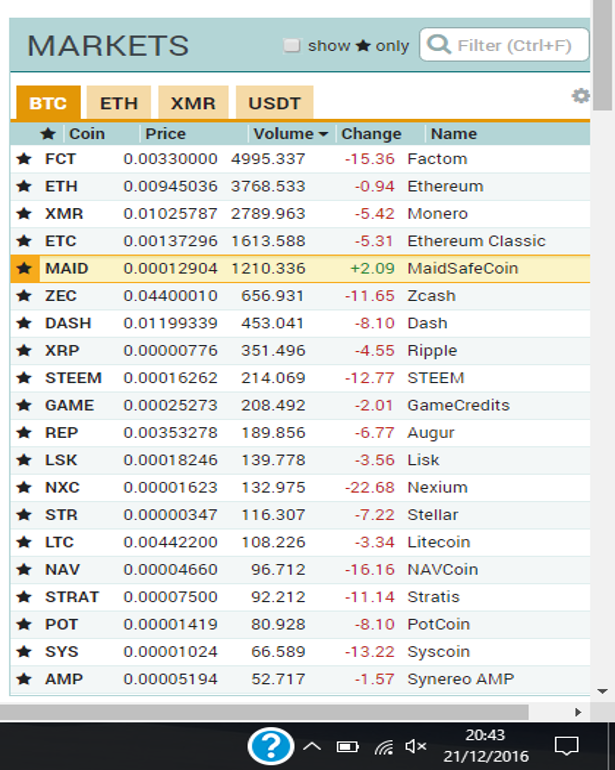The height and width of the screenshot is (770, 615).
Task: Select the Stellar market row
Action: click(300, 515)
